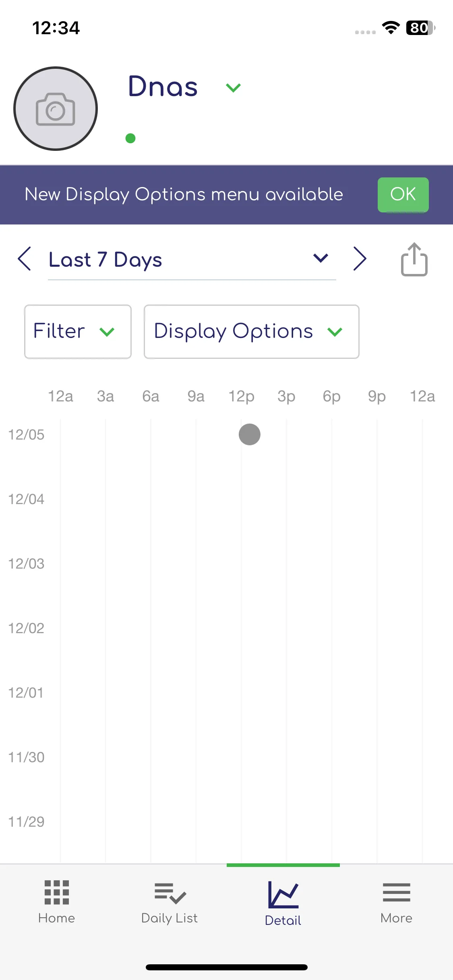Open the Home grid tab
The width and height of the screenshot is (453, 980).
tap(57, 902)
